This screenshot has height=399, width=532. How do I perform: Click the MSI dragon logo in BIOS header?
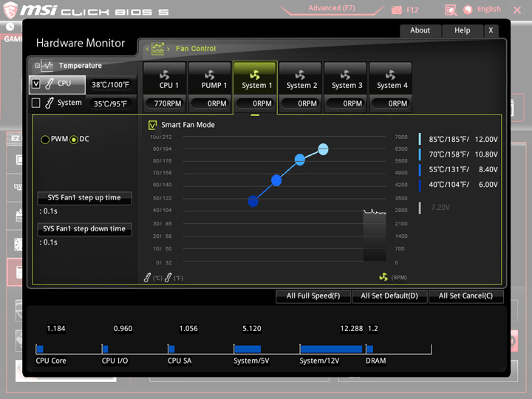[x=10, y=10]
